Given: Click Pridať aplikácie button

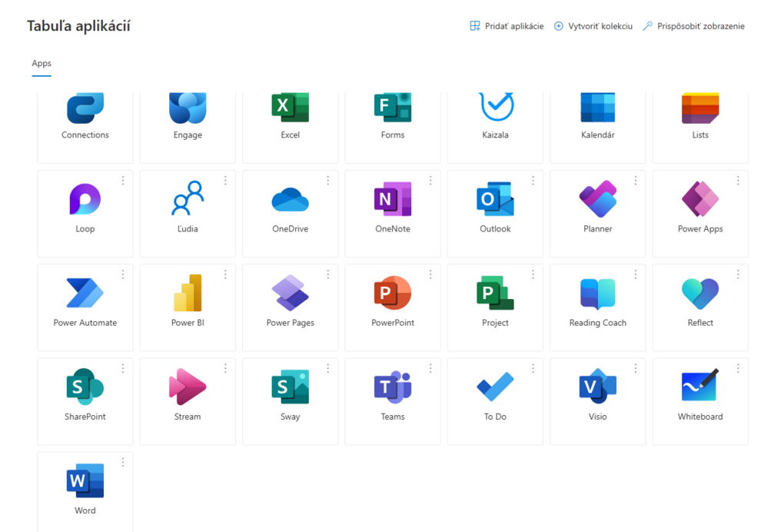Looking at the screenshot, I should click(507, 26).
